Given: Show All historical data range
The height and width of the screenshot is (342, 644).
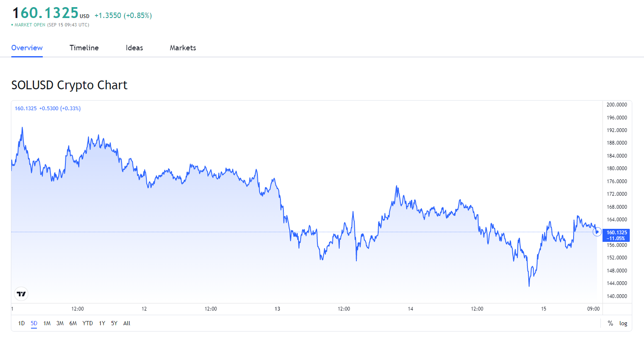Looking at the screenshot, I should click(127, 323).
